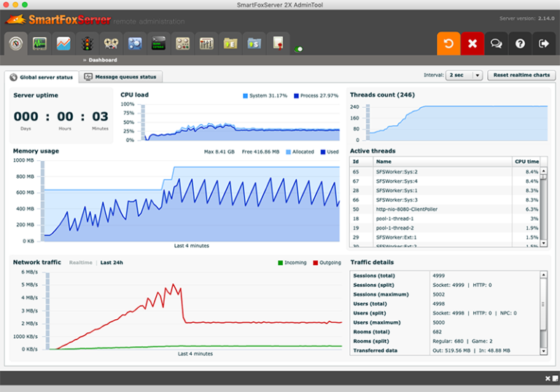Viewport: 560px width, 392px height.
Task: Open the Runtime Statistics monitor icon
Action: point(39,44)
